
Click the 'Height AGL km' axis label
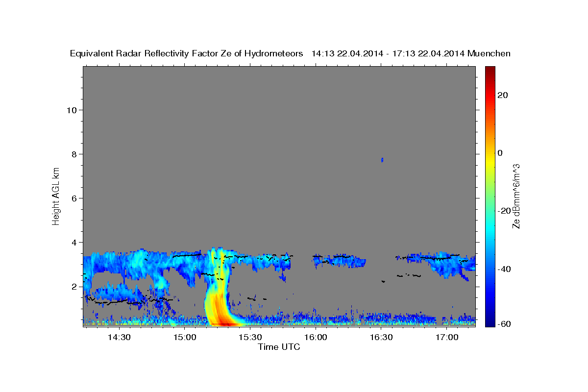point(56,196)
